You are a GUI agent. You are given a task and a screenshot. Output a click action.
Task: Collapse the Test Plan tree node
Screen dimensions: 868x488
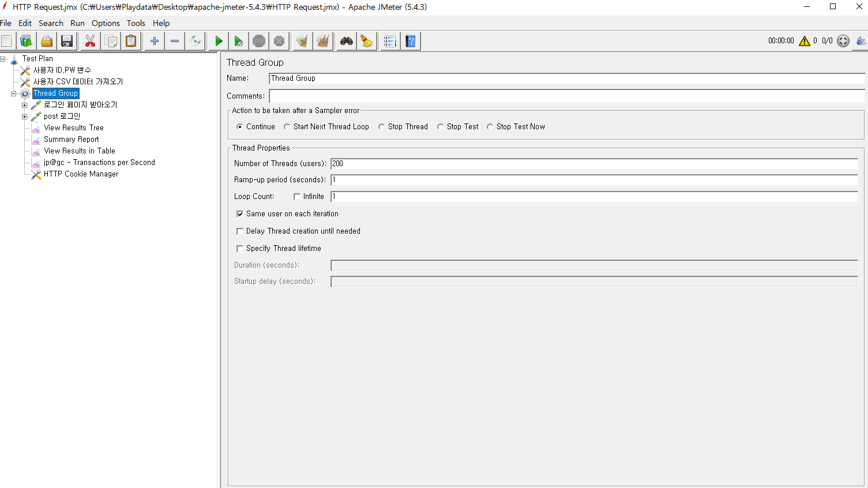[x=3, y=59]
